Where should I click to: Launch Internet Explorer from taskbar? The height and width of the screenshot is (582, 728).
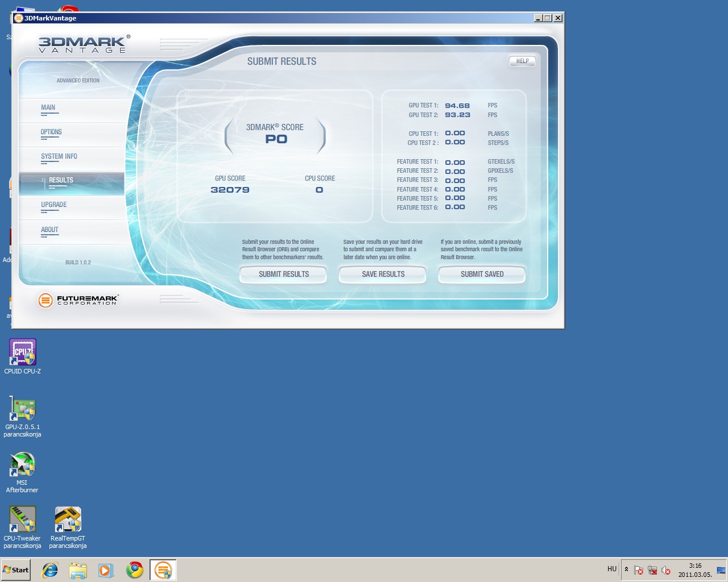50,570
